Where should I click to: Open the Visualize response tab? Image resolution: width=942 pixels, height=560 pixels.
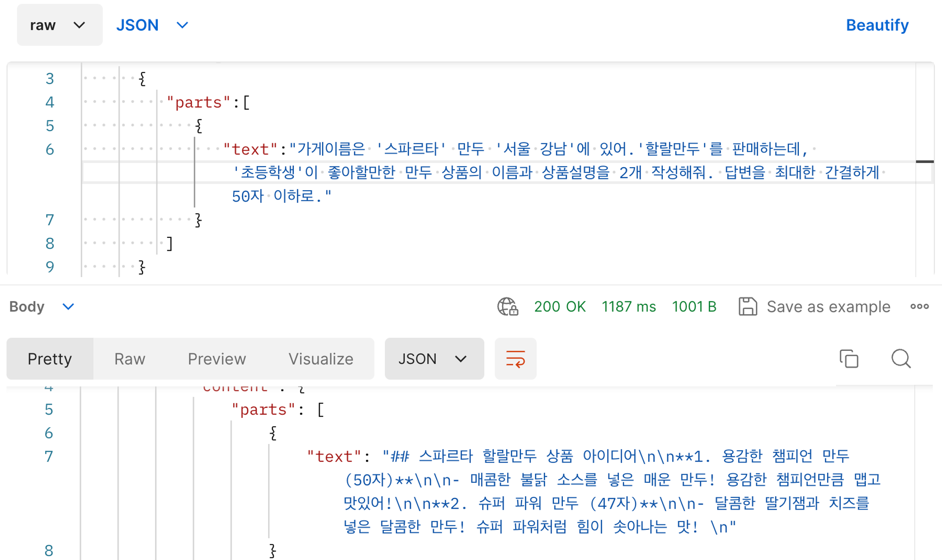321,359
